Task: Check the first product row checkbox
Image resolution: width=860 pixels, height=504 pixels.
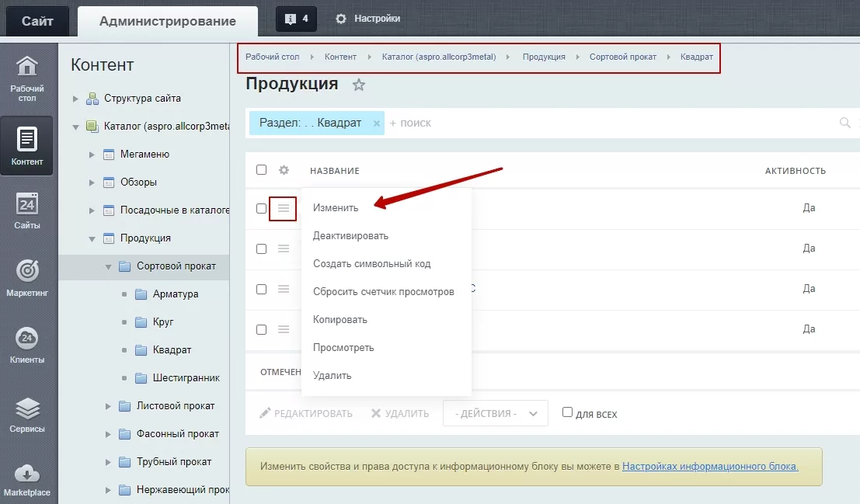Action: pyautogui.click(x=262, y=208)
